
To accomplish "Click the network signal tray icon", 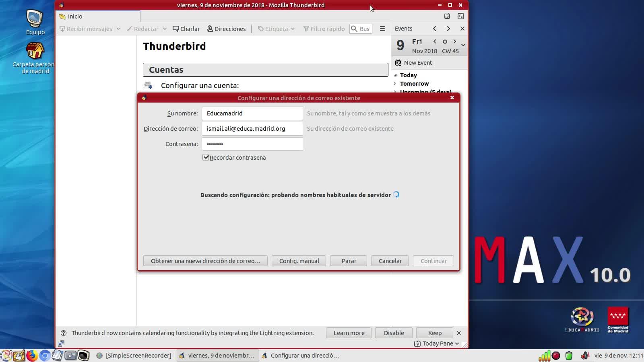I will click(x=544, y=356).
